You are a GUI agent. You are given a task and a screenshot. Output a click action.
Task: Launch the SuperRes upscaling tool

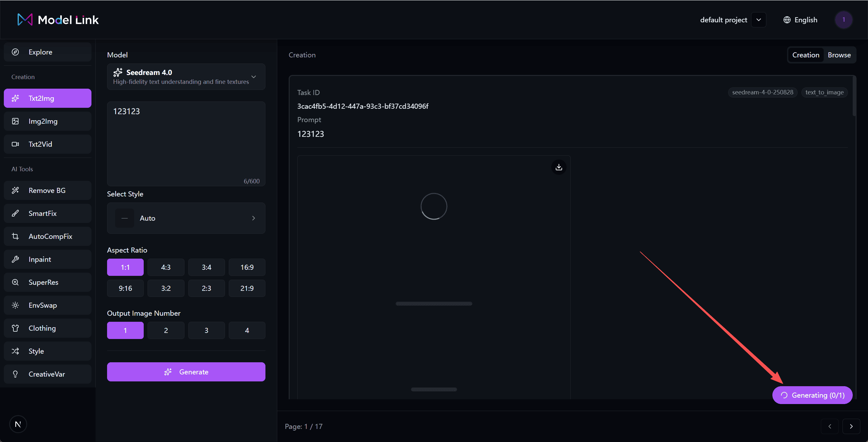(x=47, y=282)
